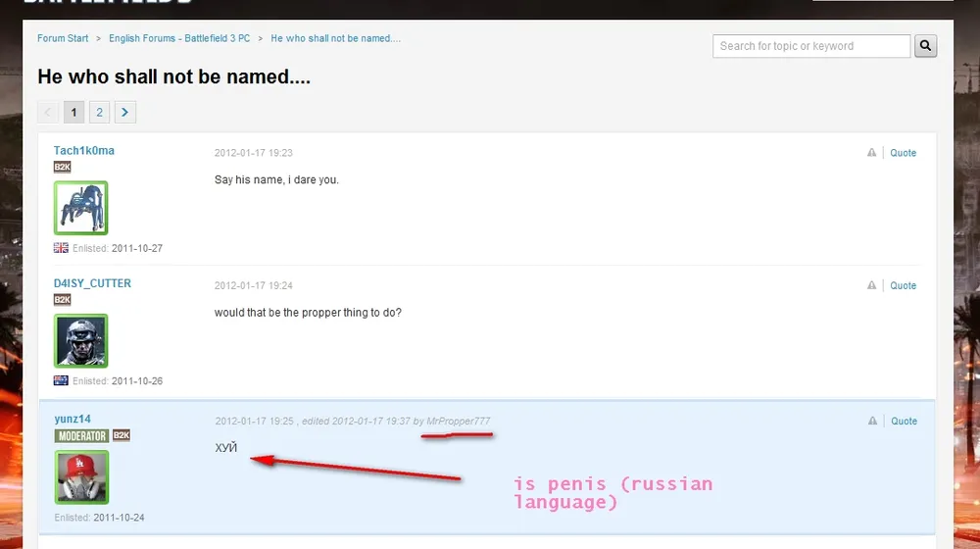This screenshot has width=980, height=549.
Task: Quote yunz14's post
Action: tap(905, 421)
